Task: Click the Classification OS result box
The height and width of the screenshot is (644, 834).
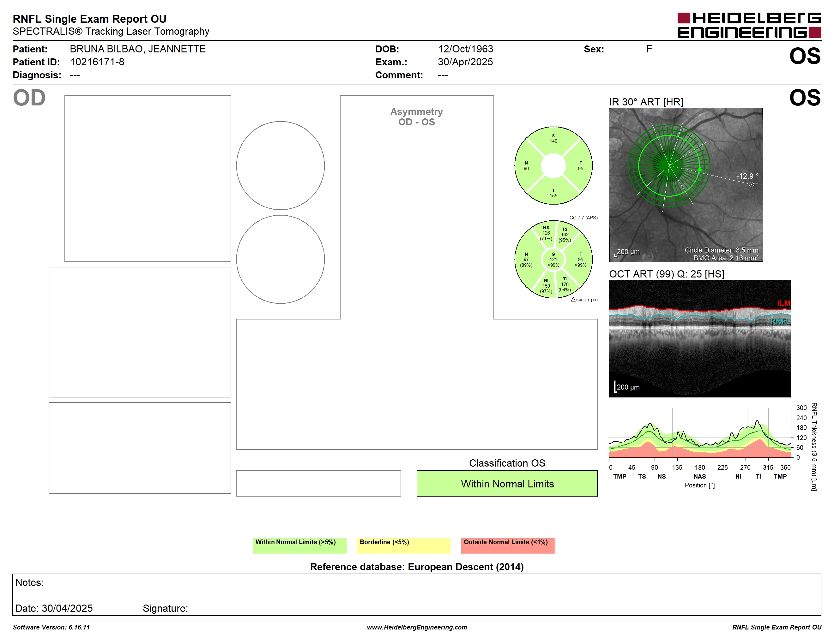Action: point(507,483)
